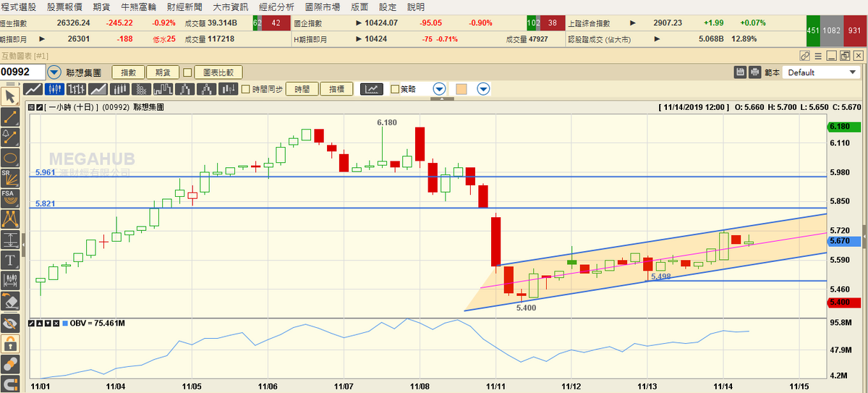Open the 期貨 menu in top bar

(x=102, y=7)
